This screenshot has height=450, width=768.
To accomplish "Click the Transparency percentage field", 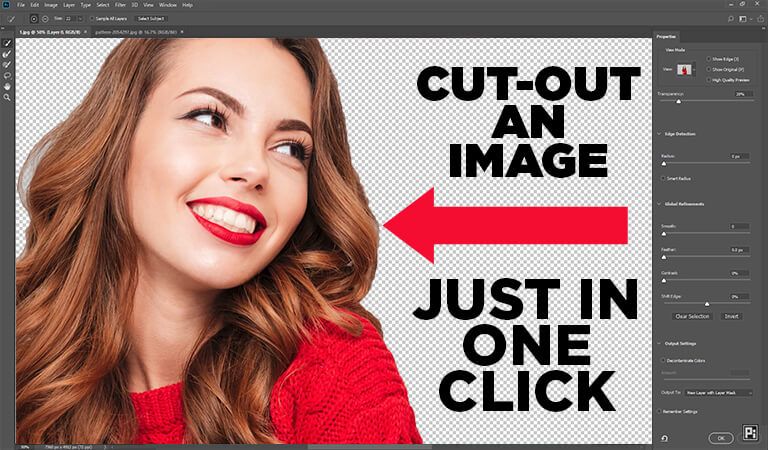I will pyautogui.click(x=742, y=94).
